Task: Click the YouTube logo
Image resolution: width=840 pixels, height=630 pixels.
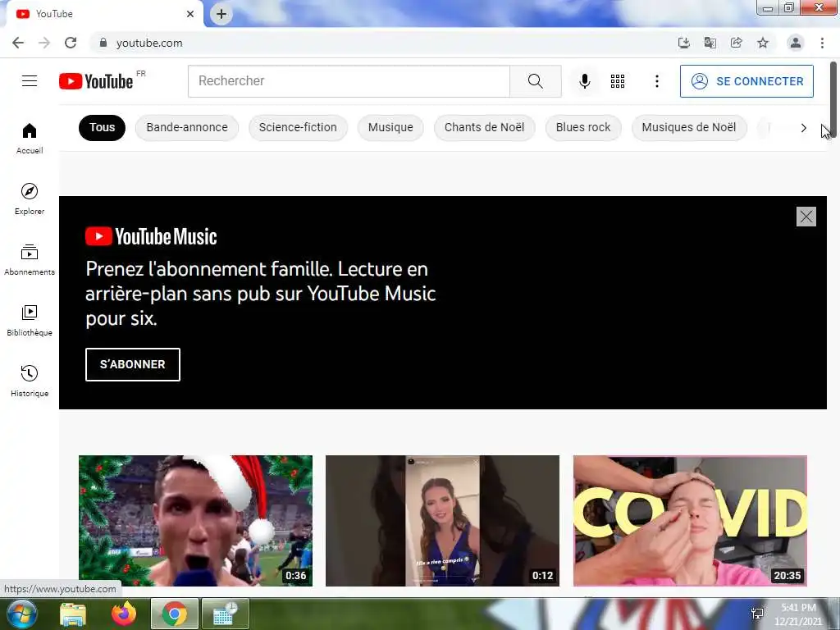Action: coord(96,81)
